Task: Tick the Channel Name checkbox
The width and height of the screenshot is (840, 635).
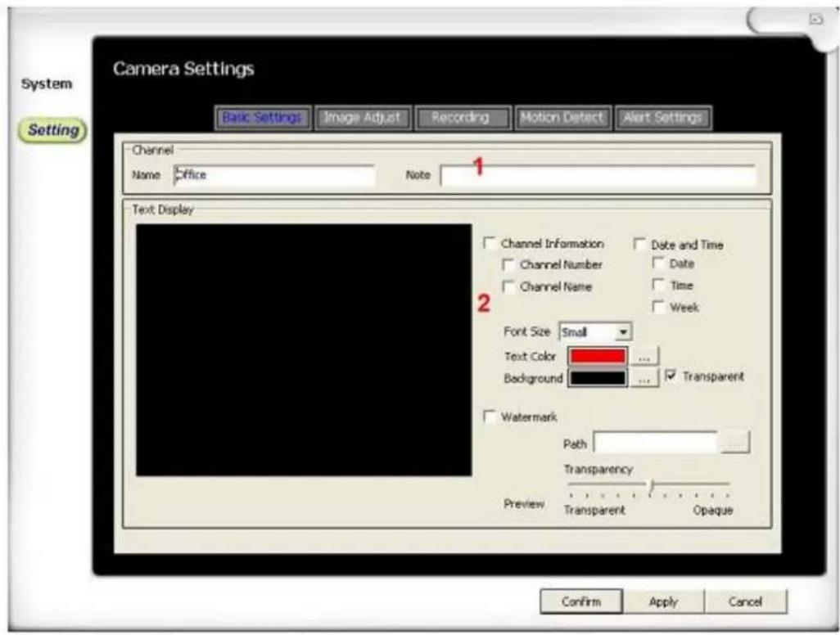Action: coord(508,287)
